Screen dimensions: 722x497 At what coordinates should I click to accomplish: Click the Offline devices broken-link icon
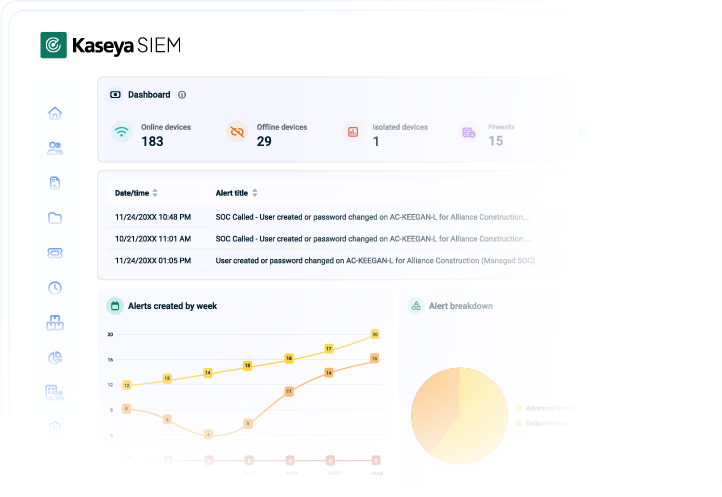coord(237,132)
